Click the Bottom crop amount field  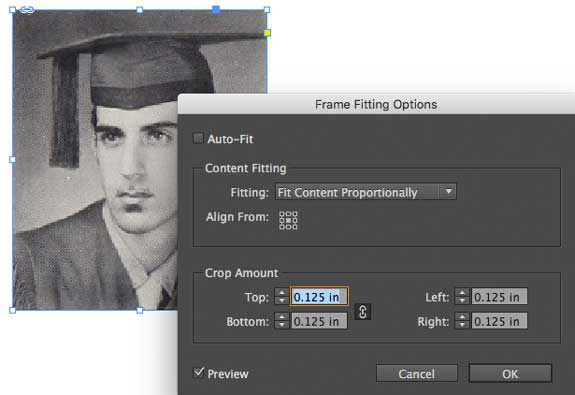coord(319,321)
